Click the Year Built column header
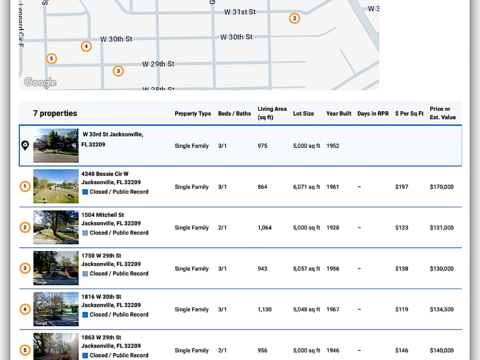Viewport: 480px width, 360px height. pos(339,113)
